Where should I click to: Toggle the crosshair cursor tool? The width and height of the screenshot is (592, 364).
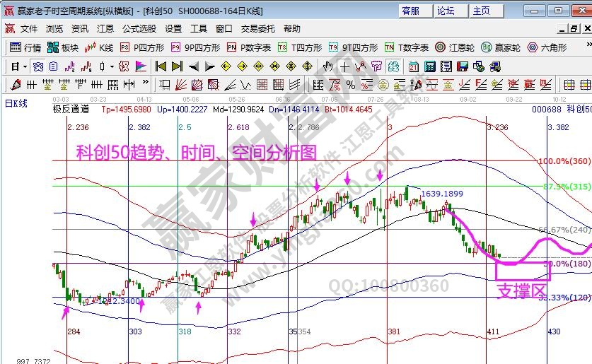pos(344,66)
